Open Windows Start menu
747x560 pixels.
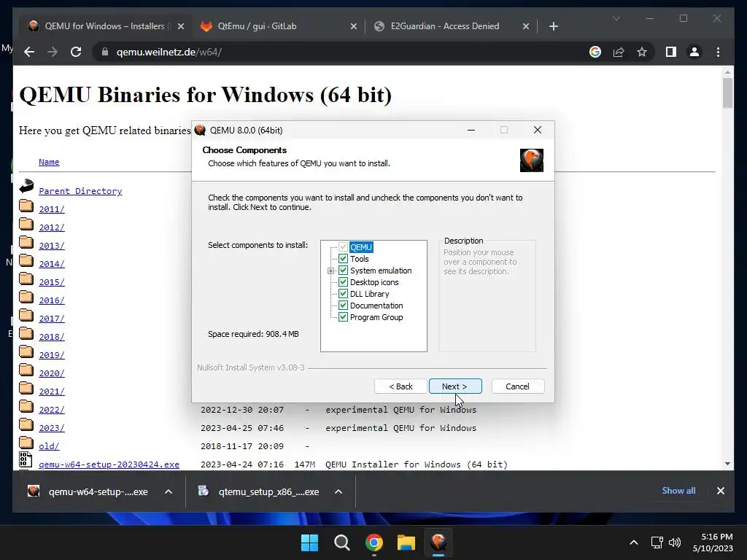click(x=309, y=542)
